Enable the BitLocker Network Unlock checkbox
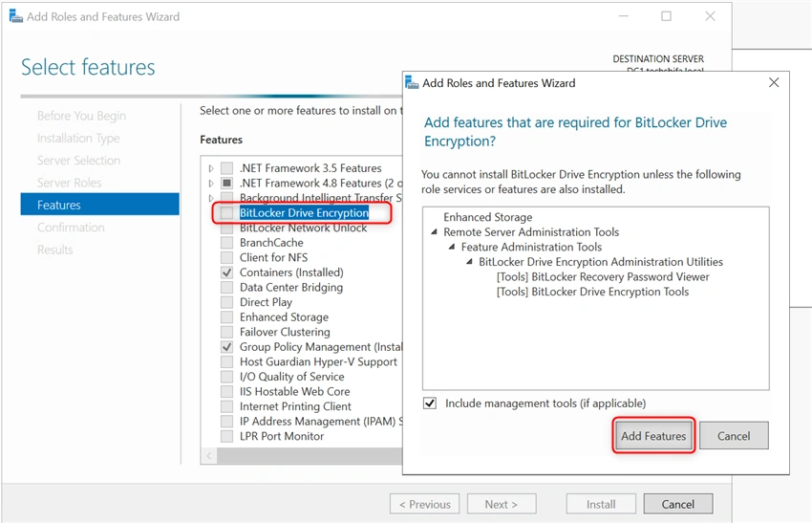 (x=226, y=228)
